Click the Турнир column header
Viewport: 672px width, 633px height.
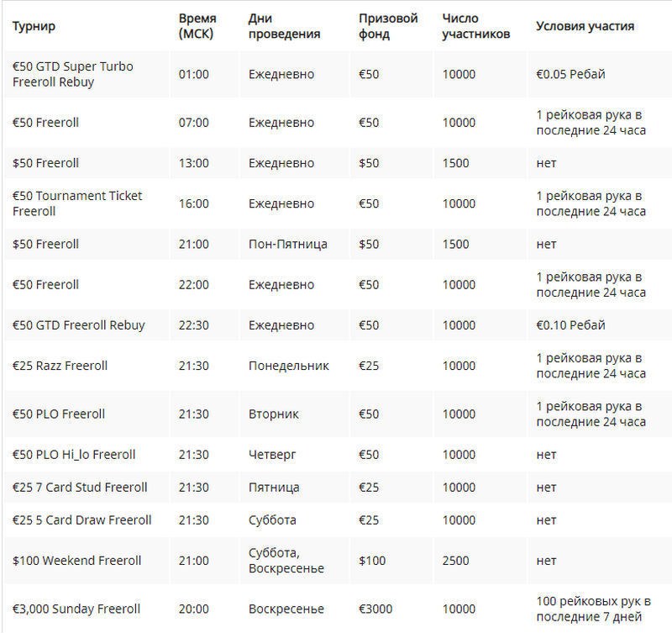click(34, 26)
